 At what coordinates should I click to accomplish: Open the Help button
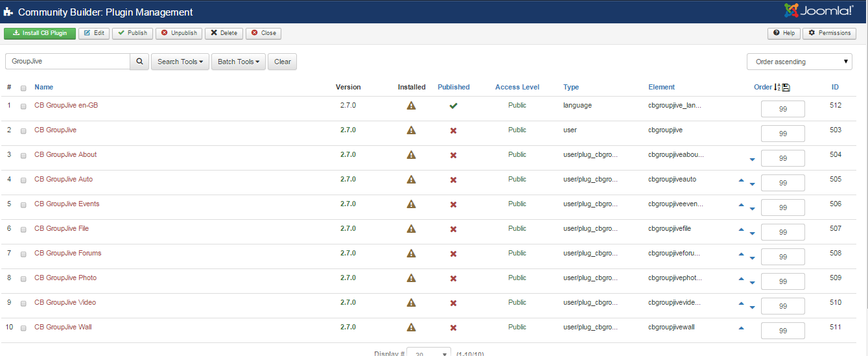(784, 33)
